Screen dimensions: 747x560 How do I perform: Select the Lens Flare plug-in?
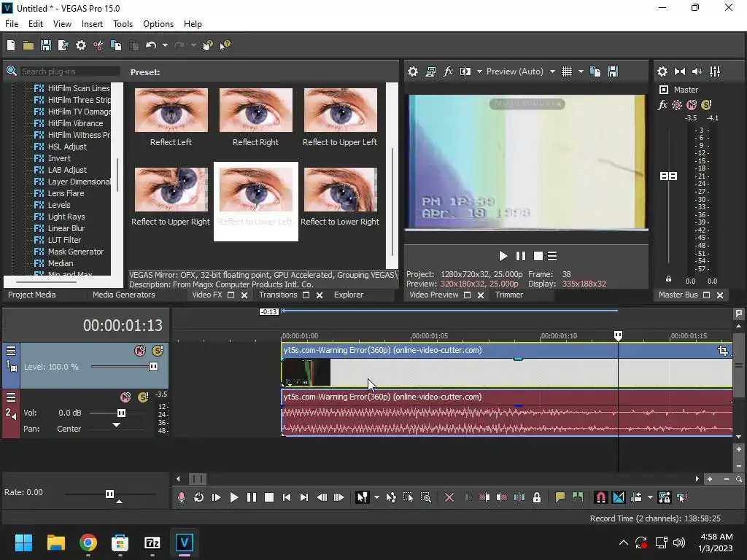coord(66,193)
